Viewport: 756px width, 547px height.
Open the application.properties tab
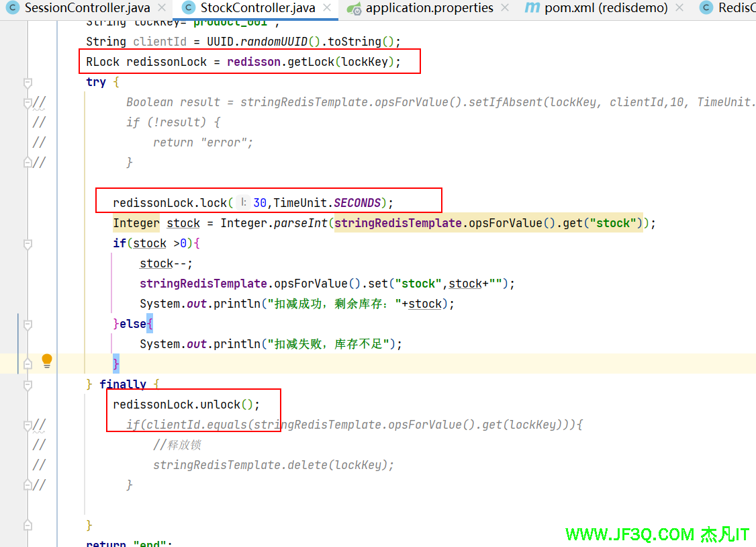[x=429, y=8]
